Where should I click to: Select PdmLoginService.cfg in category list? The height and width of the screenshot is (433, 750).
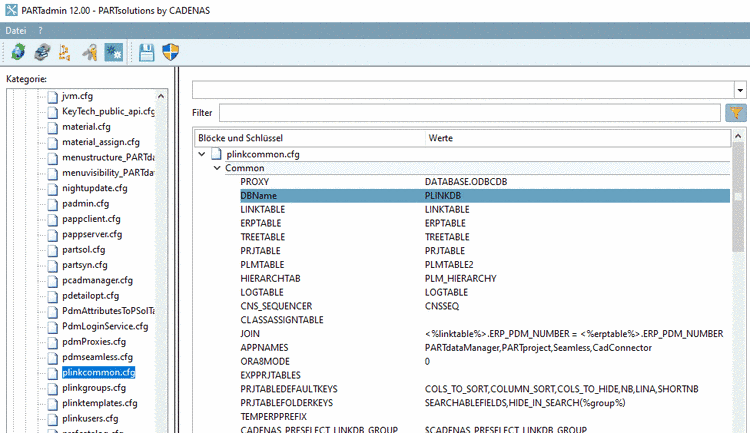(105, 326)
